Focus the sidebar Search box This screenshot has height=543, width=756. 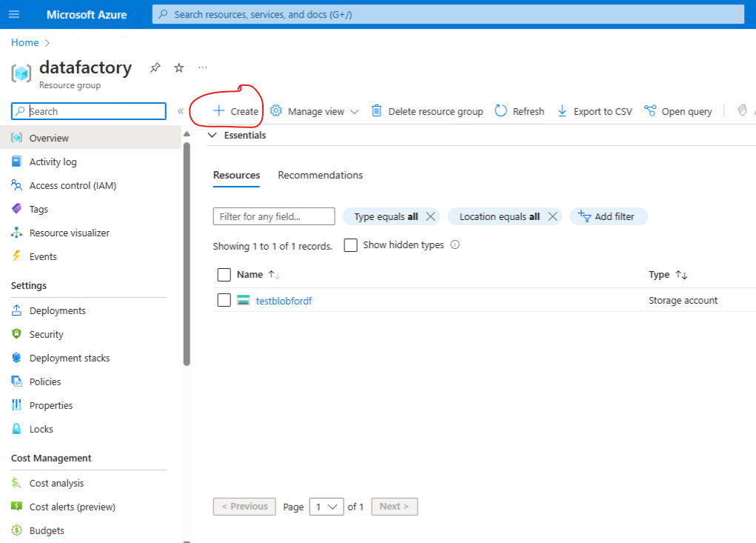click(x=89, y=111)
